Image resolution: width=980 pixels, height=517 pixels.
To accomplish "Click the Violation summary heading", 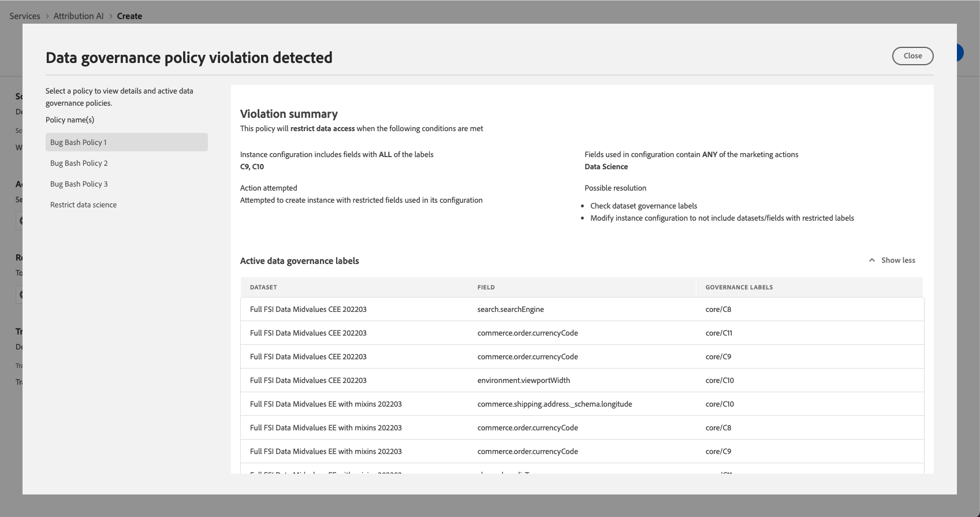I will [x=289, y=114].
